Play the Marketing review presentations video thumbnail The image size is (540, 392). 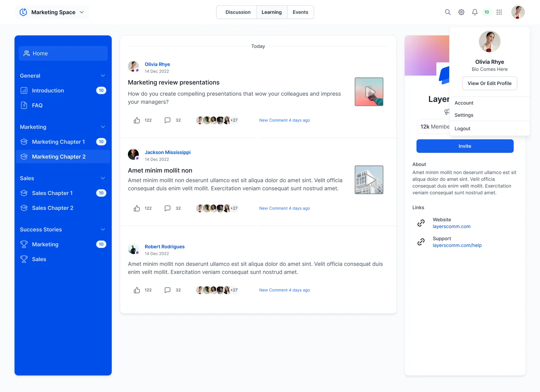[x=369, y=92]
